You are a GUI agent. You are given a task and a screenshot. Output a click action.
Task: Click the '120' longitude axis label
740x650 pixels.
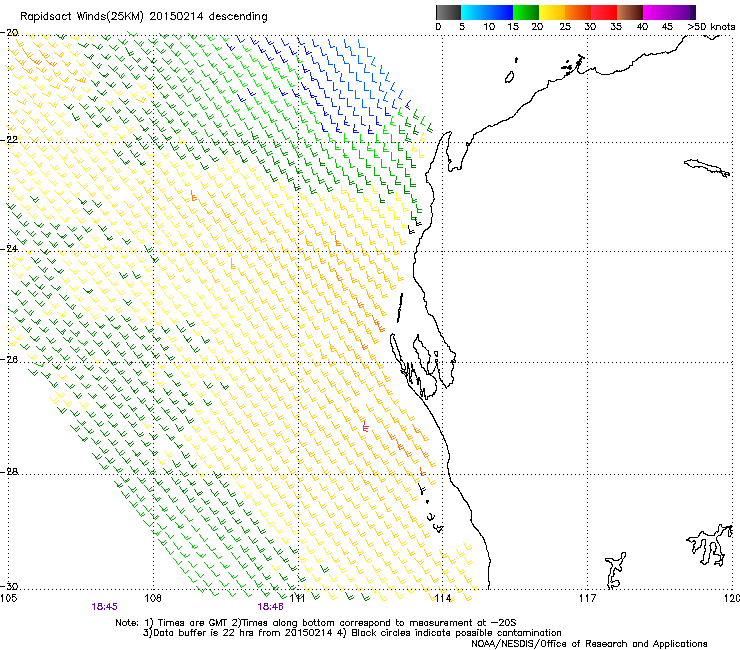click(731, 599)
